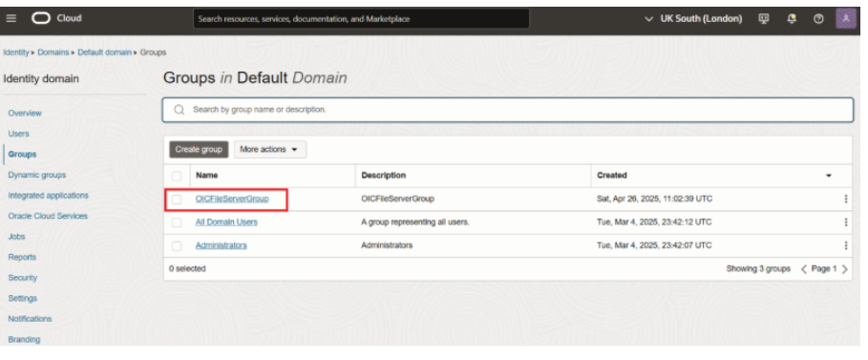Viewport: 868px width, 360px height.
Task: Toggle the select-all groups checkbox
Action: [x=177, y=176]
